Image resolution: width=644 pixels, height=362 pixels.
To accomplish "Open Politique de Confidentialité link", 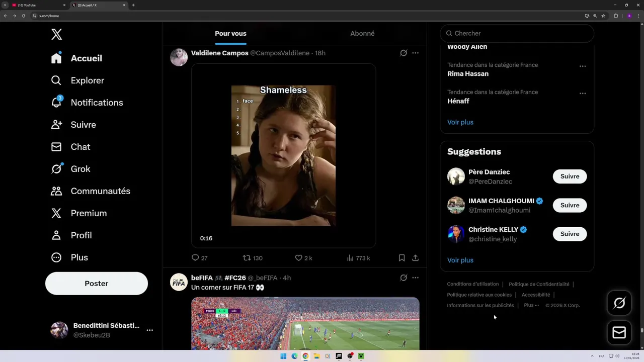I will [x=539, y=284].
